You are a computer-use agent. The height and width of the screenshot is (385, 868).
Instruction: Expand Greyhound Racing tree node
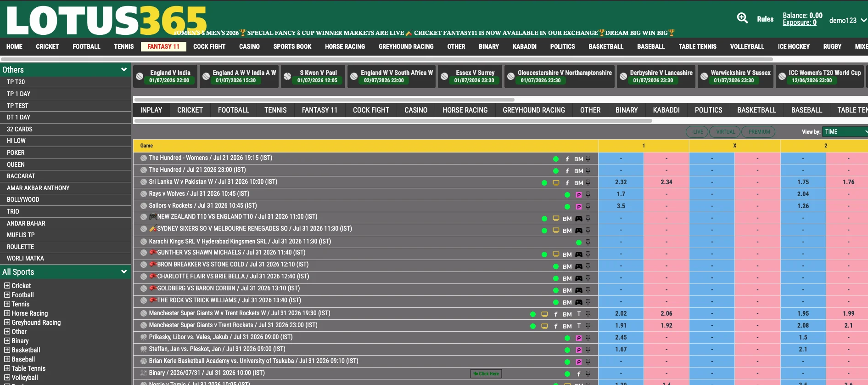click(x=7, y=323)
